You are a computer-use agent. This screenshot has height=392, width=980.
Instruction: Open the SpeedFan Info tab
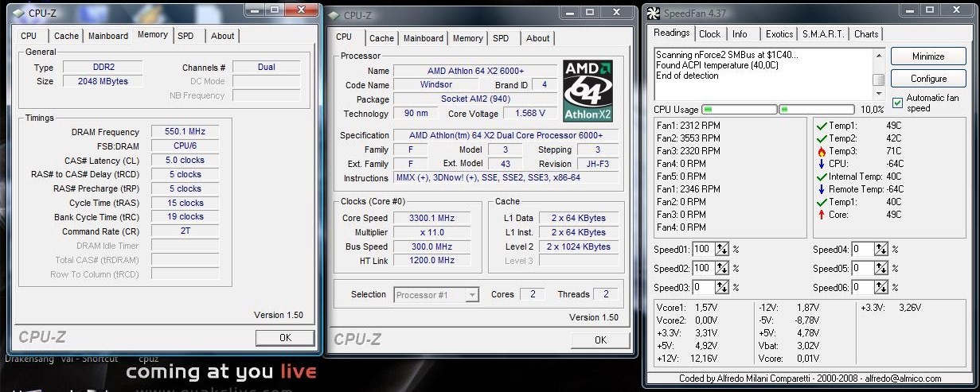coord(740,34)
